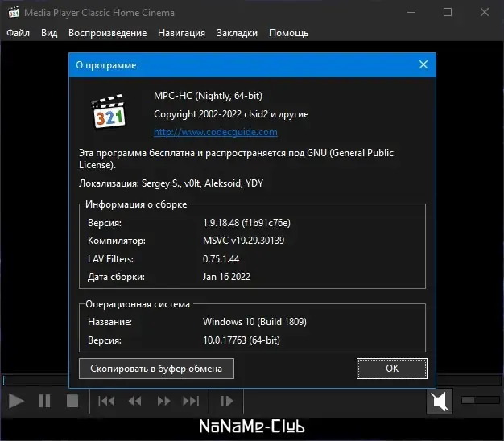This screenshot has width=504, height=441.
Task: Open the Закладки menu
Action: (237, 33)
